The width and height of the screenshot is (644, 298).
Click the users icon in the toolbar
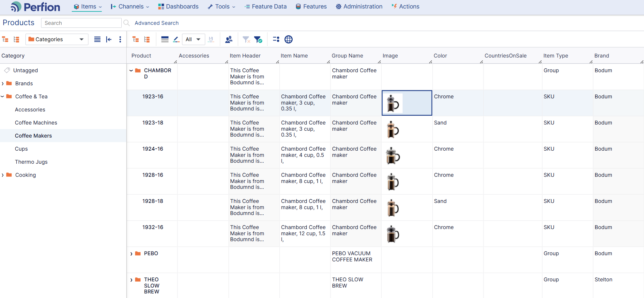coord(229,40)
